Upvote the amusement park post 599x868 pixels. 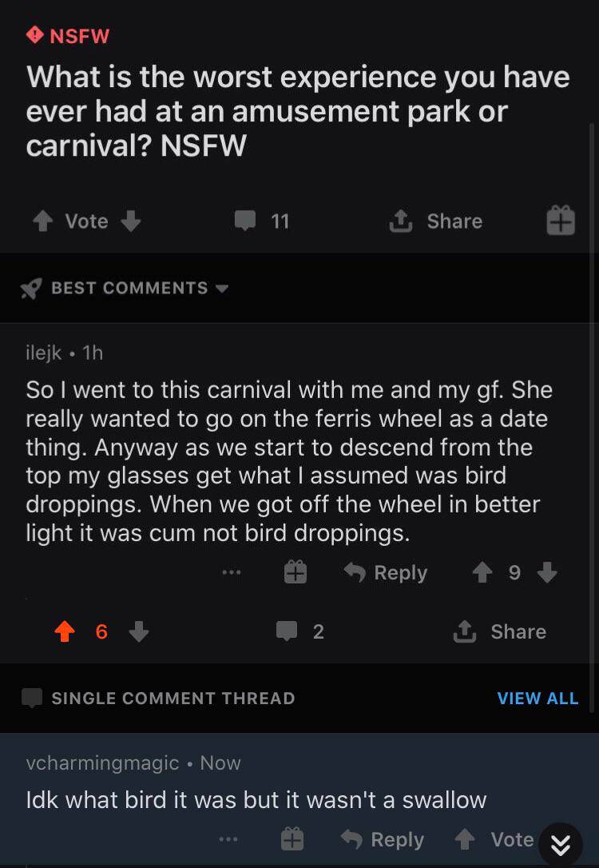42,221
